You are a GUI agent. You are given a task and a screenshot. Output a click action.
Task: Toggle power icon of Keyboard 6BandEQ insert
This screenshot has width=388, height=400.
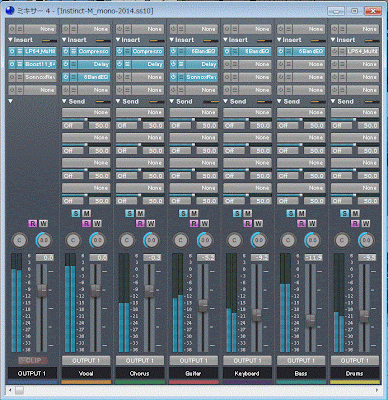227,51
